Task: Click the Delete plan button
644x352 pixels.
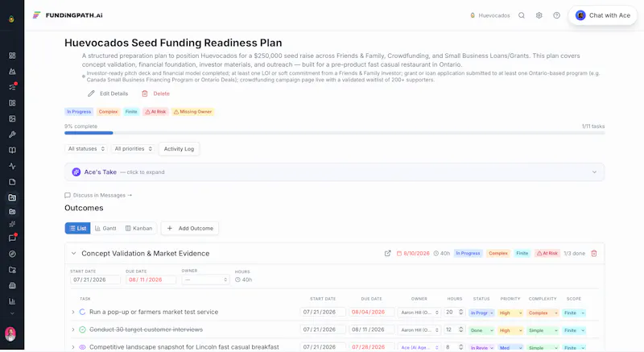Action: click(155, 93)
